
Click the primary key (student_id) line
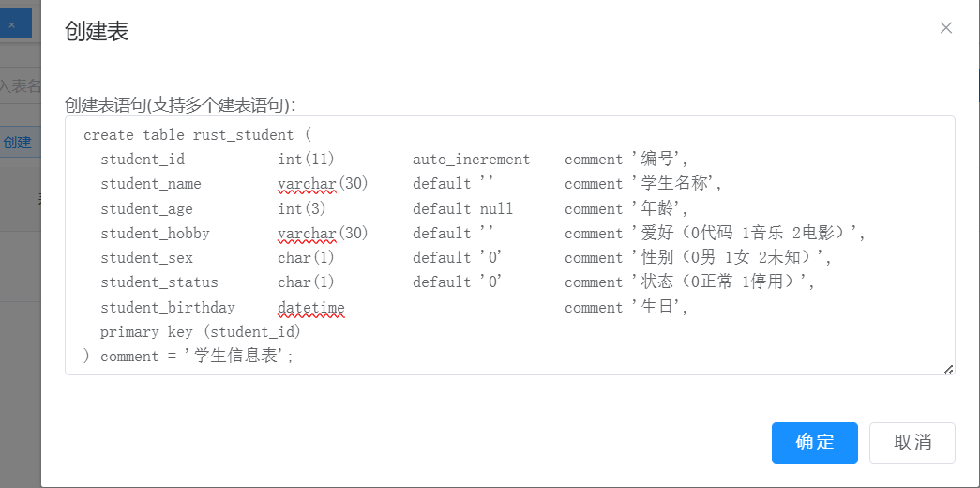tap(201, 331)
